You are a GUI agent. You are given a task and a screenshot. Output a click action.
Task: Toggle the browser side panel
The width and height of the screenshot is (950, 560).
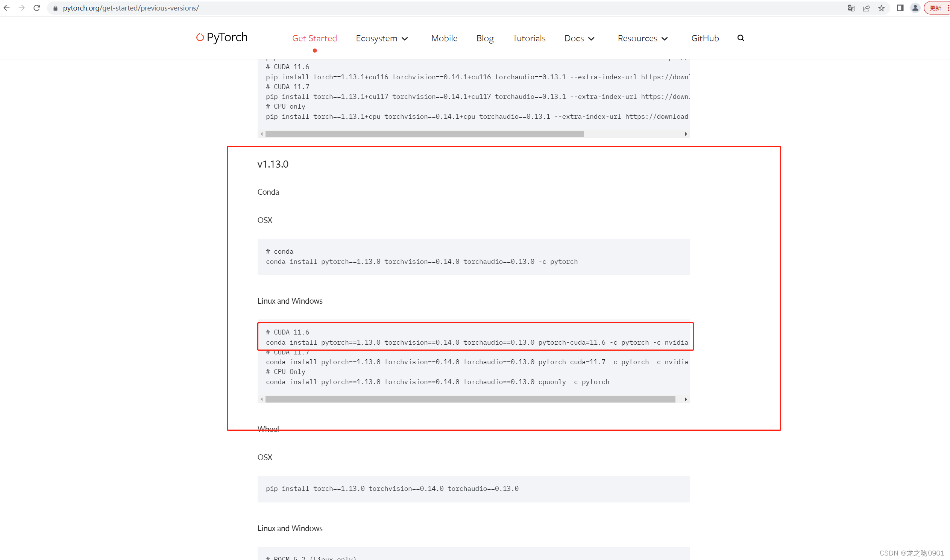[900, 8]
